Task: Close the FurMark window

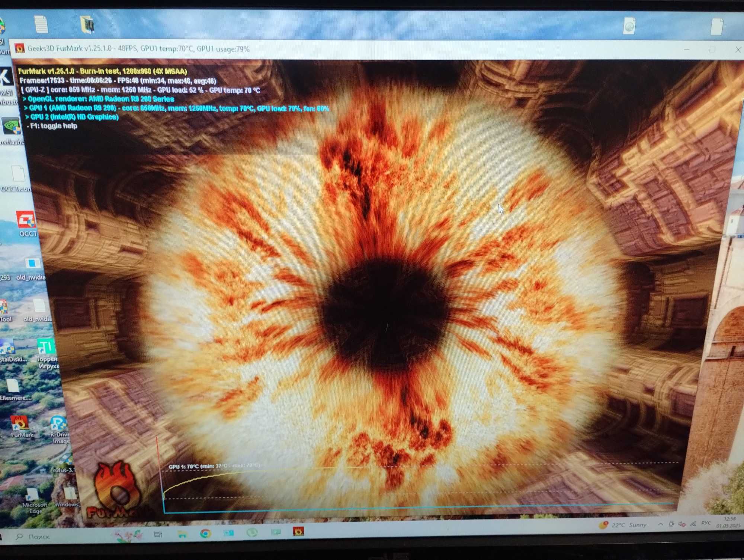Action: pyautogui.click(x=738, y=50)
